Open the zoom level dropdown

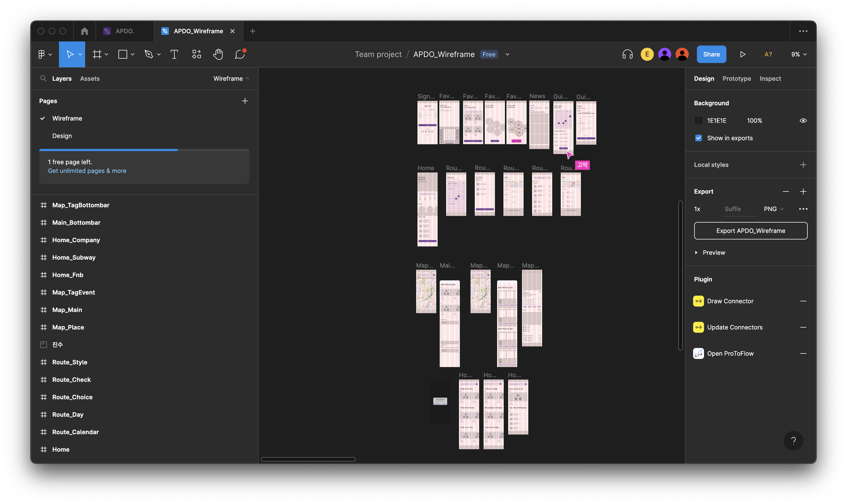point(798,54)
